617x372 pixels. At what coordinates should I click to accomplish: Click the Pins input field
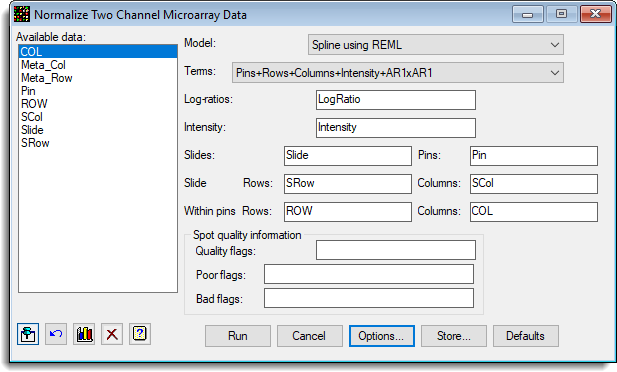(534, 156)
